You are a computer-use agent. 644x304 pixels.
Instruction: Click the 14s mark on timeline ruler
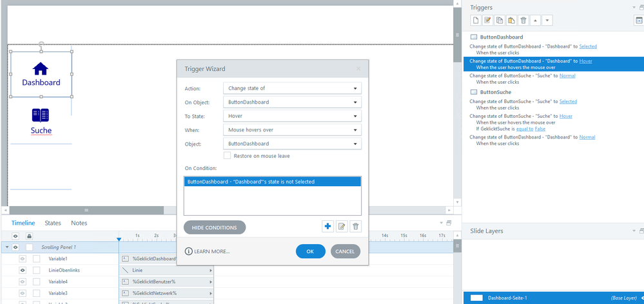pyautogui.click(x=385, y=236)
